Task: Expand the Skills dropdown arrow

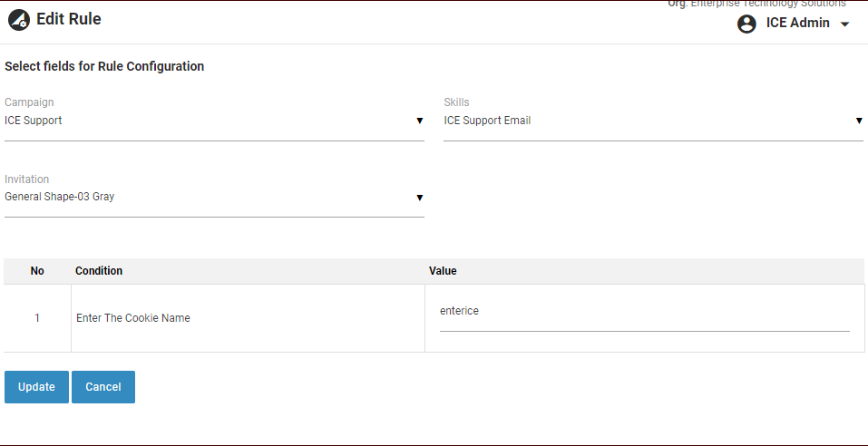Action: tap(858, 121)
